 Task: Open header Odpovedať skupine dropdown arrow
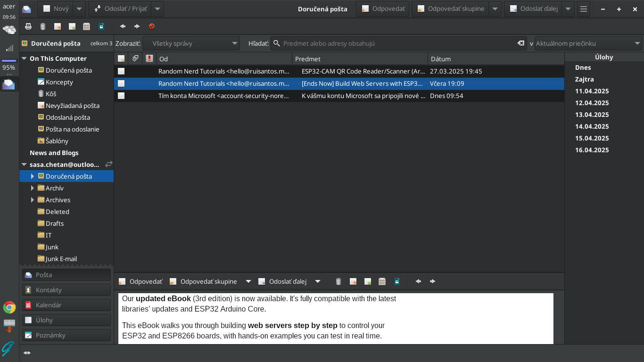(x=495, y=9)
